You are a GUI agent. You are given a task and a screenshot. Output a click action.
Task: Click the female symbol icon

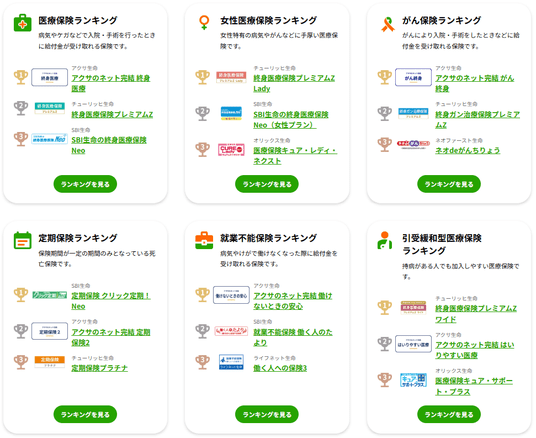[x=204, y=23]
